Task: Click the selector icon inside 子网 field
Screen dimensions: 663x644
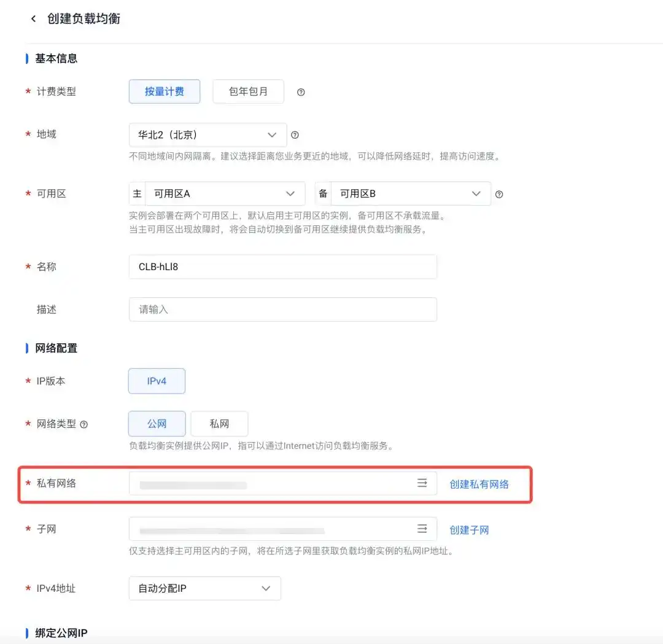Action: [x=422, y=529]
